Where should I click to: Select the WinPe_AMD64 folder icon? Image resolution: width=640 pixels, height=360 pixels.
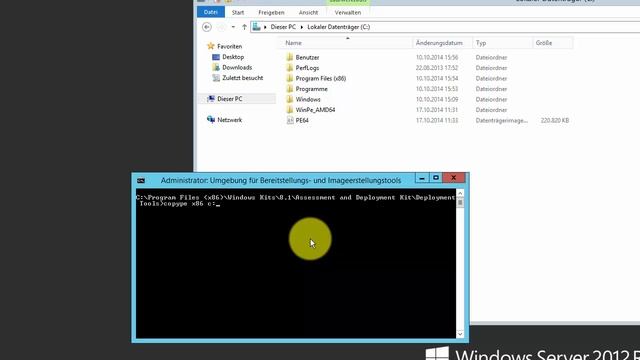290,110
